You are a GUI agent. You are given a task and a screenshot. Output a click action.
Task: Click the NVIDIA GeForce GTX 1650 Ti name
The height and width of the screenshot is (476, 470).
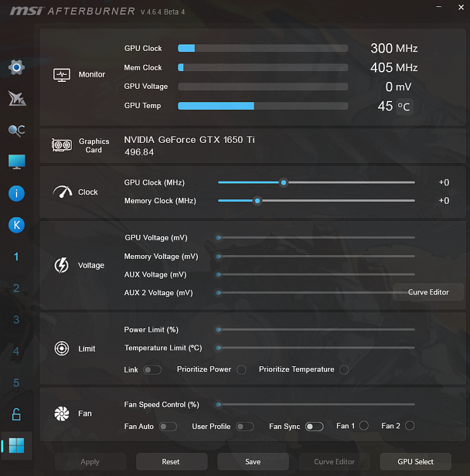click(190, 140)
